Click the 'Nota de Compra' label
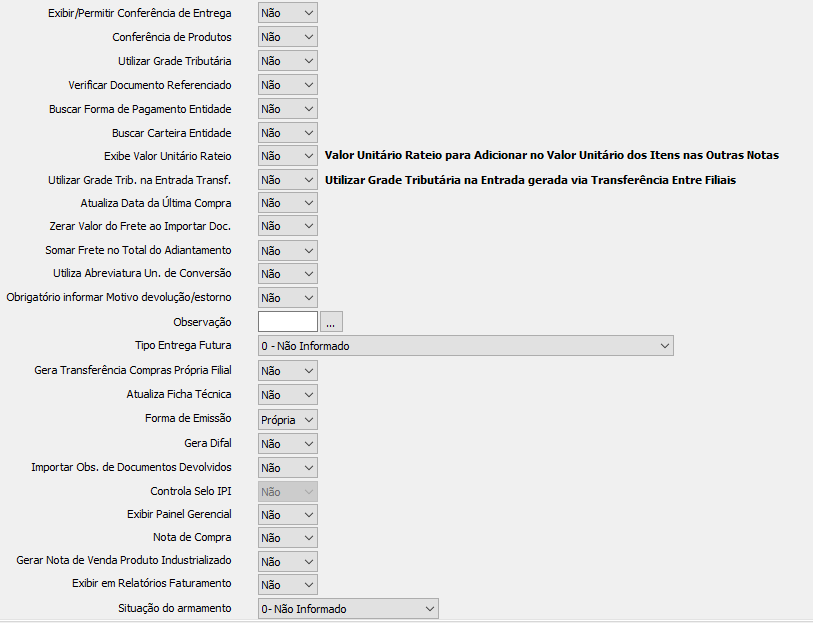The width and height of the screenshot is (813, 623). click(192, 537)
